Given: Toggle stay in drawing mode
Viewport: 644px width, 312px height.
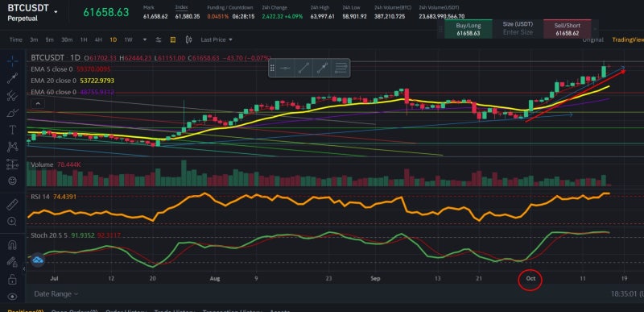Looking at the screenshot, I should point(12,262).
